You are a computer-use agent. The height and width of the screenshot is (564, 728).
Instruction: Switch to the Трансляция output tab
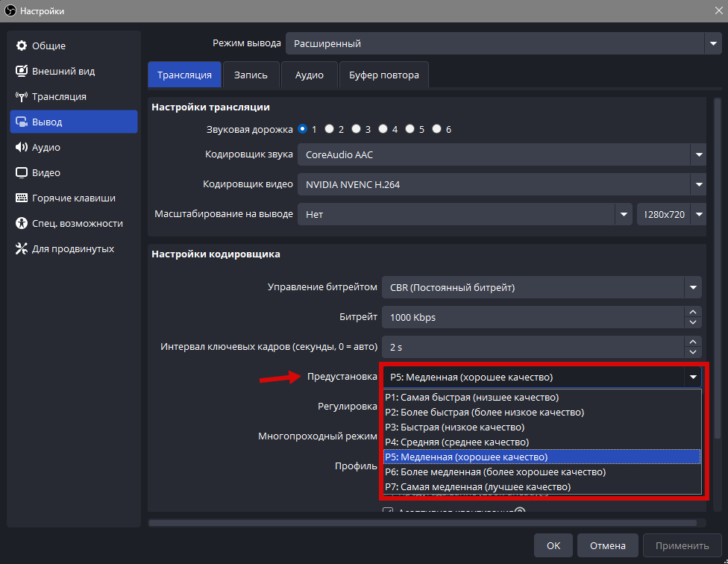184,75
